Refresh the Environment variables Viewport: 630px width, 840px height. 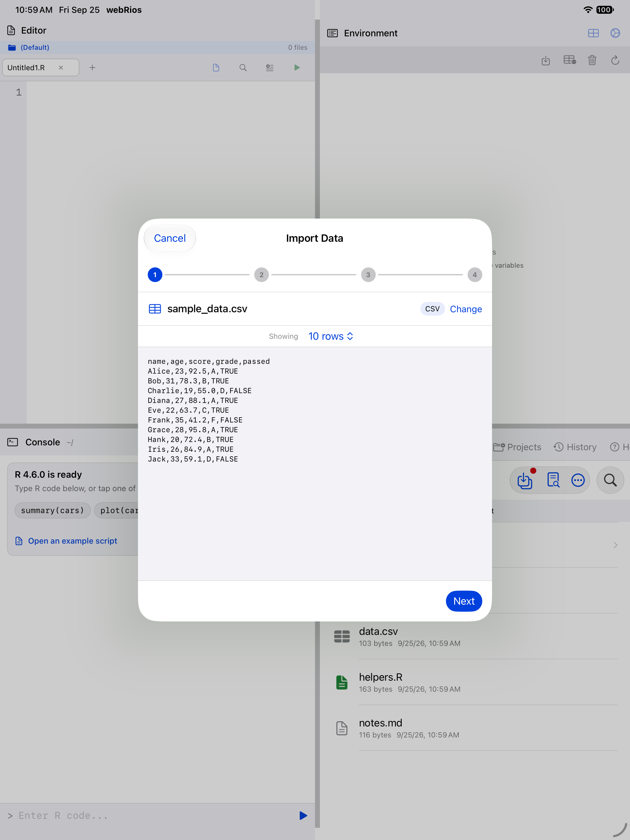(615, 60)
